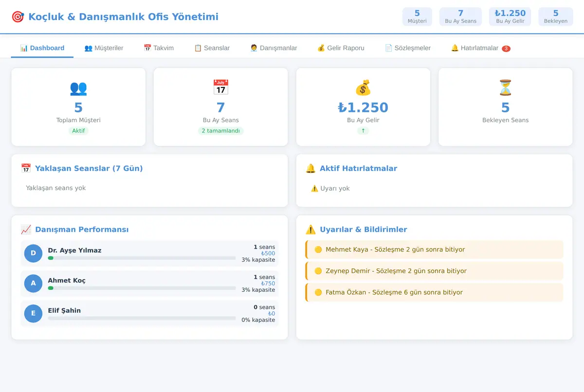Click the Aktif badge under Toplam Müşteri
Viewport: 584px width, 392px height.
[78, 131]
